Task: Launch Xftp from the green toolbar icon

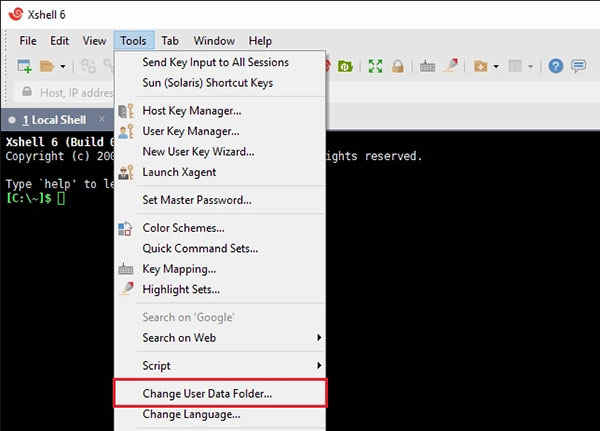Action: [x=345, y=66]
